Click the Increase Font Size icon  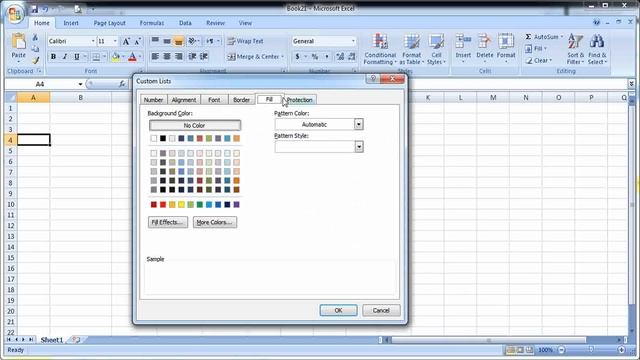point(126,41)
